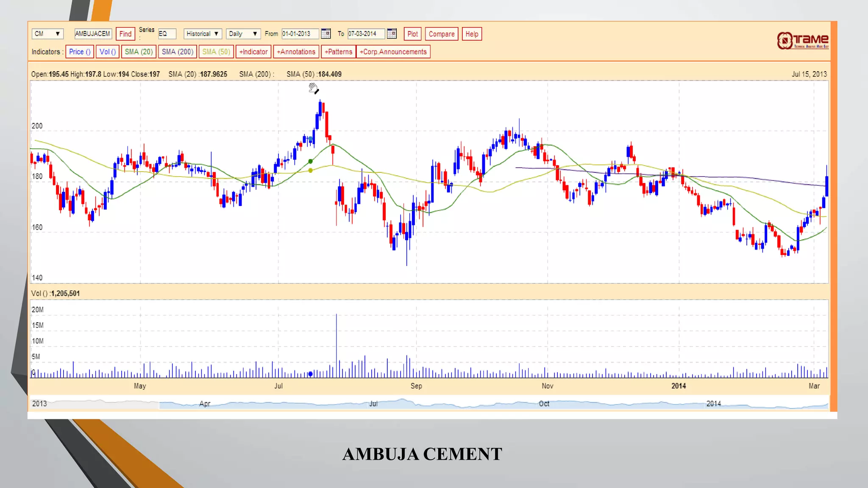The width and height of the screenshot is (868, 488).
Task: Toggle the Vol () indicator
Action: pos(108,52)
